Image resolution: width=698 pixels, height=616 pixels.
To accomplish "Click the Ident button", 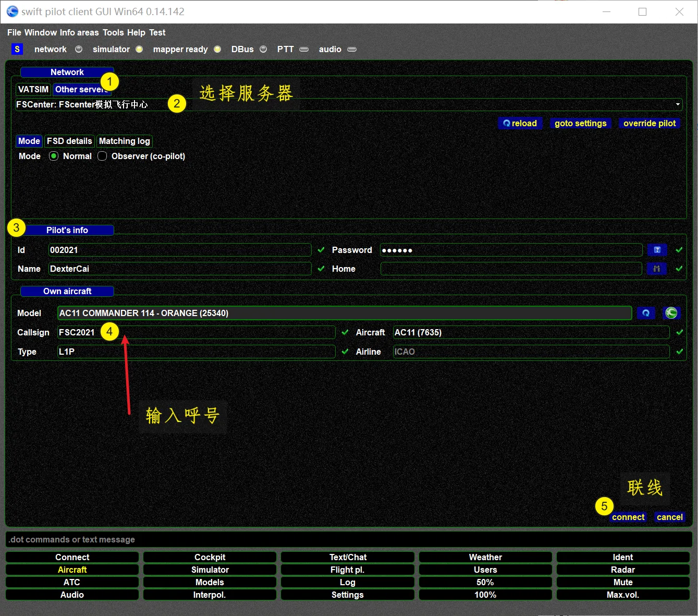I will pyautogui.click(x=623, y=557).
